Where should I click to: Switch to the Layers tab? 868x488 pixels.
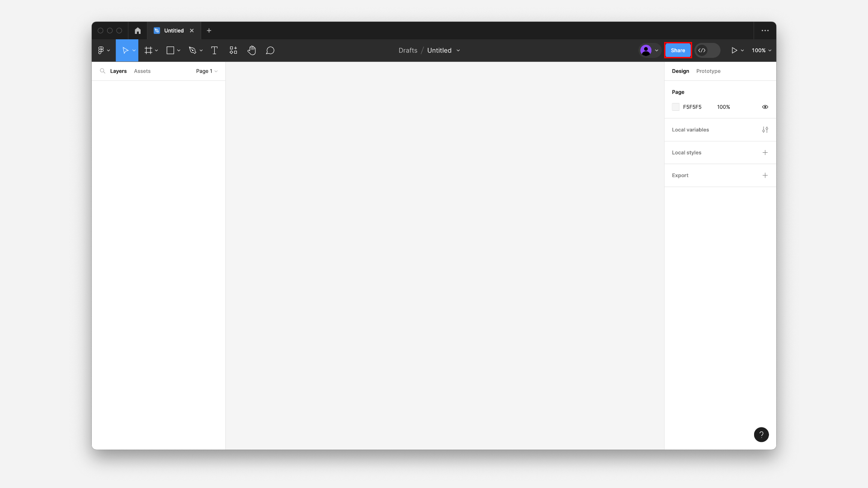click(118, 71)
